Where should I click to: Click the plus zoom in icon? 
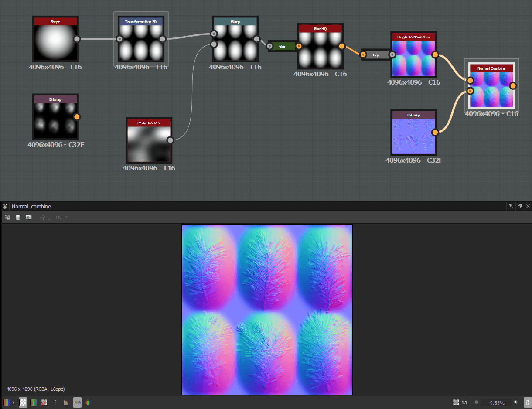click(x=515, y=402)
